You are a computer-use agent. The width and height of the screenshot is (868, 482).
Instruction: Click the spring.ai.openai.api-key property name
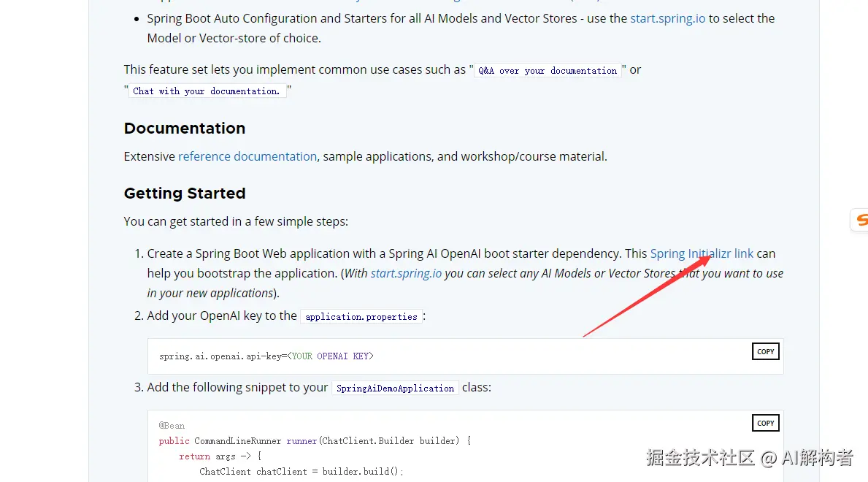220,356
